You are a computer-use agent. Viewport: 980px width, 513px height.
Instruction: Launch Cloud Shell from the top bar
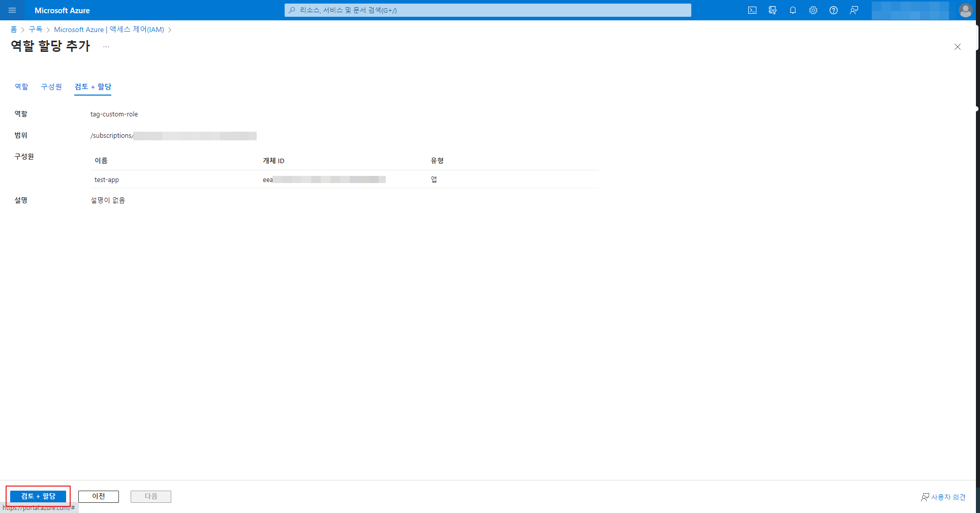tap(752, 10)
